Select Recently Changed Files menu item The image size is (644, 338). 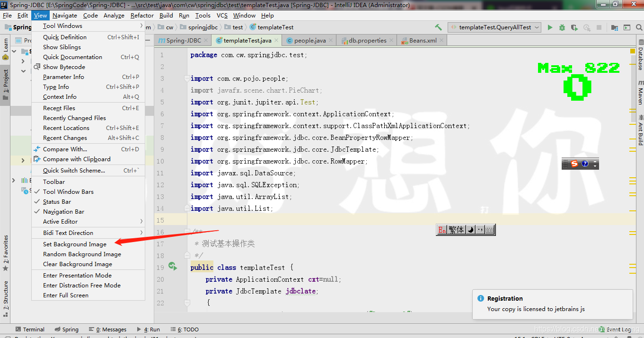[x=88, y=118]
